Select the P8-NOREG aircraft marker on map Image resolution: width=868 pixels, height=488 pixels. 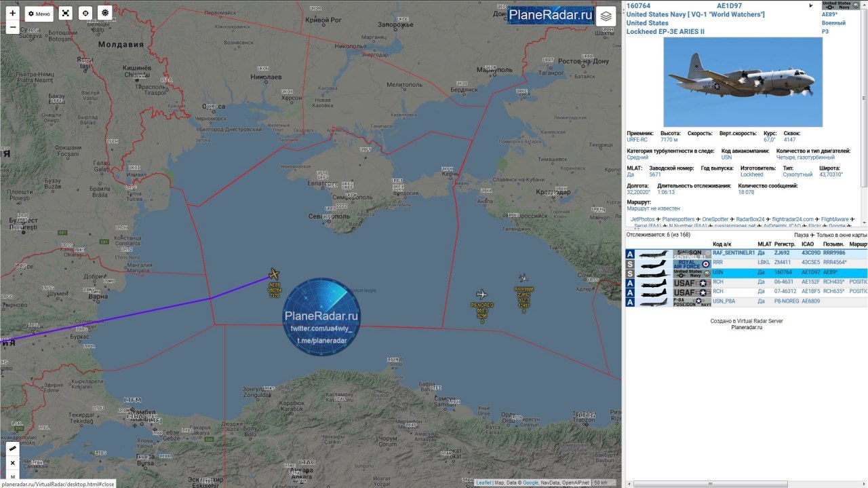click(481, 294)
